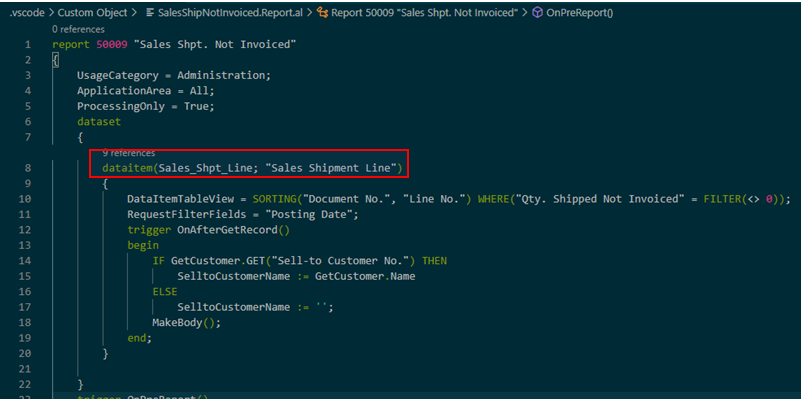Screen dimensions: 801x399
Task: Click the SalesShipNotInvoiced.Report.al breadcrumb file
Action: click(x=230, y=13)
